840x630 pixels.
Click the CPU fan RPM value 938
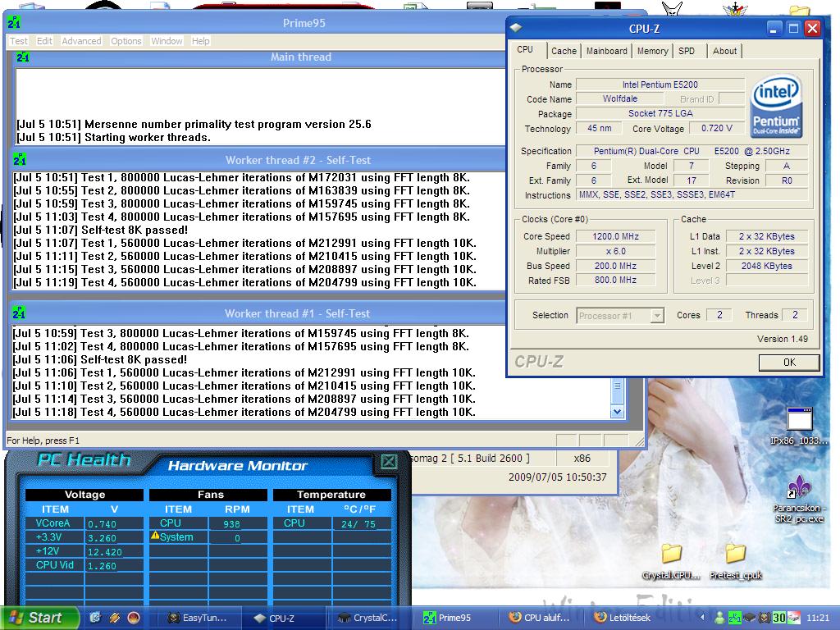click(231, 524)
